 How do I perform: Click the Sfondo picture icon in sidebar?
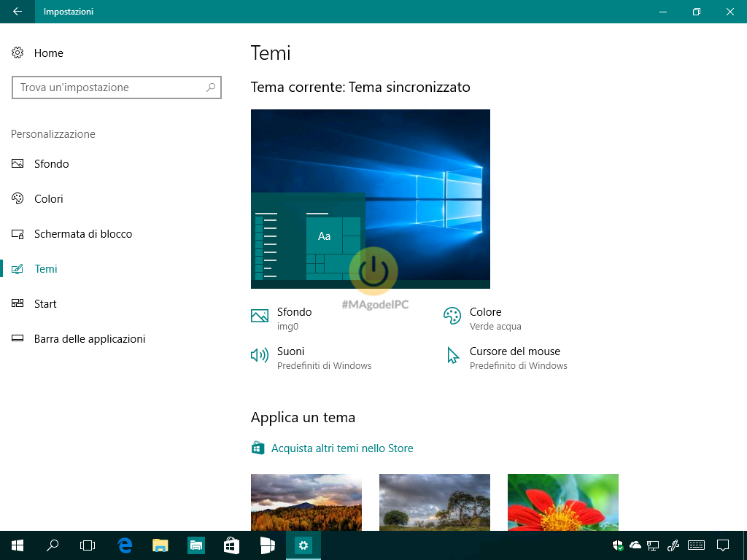18,164
